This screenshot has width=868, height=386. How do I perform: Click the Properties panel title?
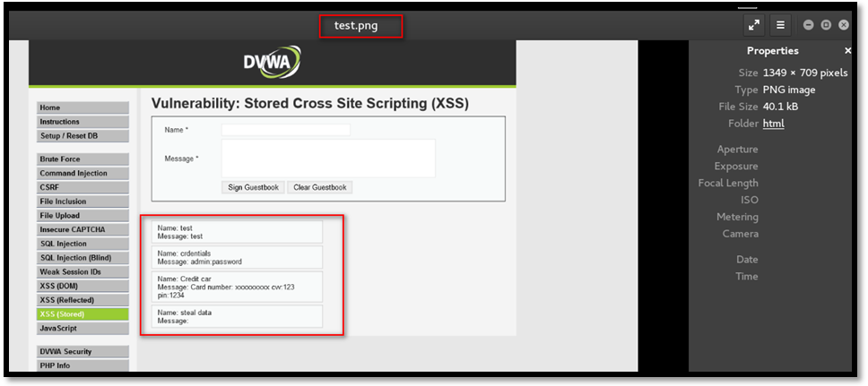pos(773,50)
